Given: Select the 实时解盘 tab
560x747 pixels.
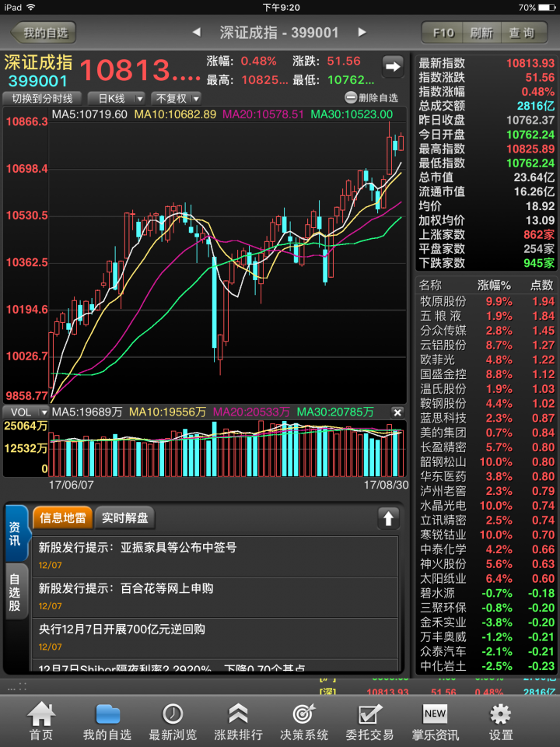Looking at the screenshot, I should pyautogui.click(x=124, y=518).
